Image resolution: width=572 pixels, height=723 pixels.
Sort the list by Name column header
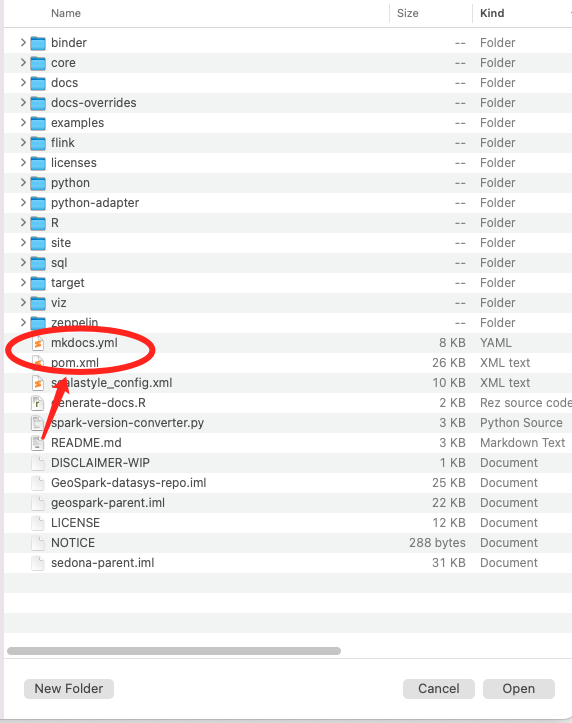66,13
